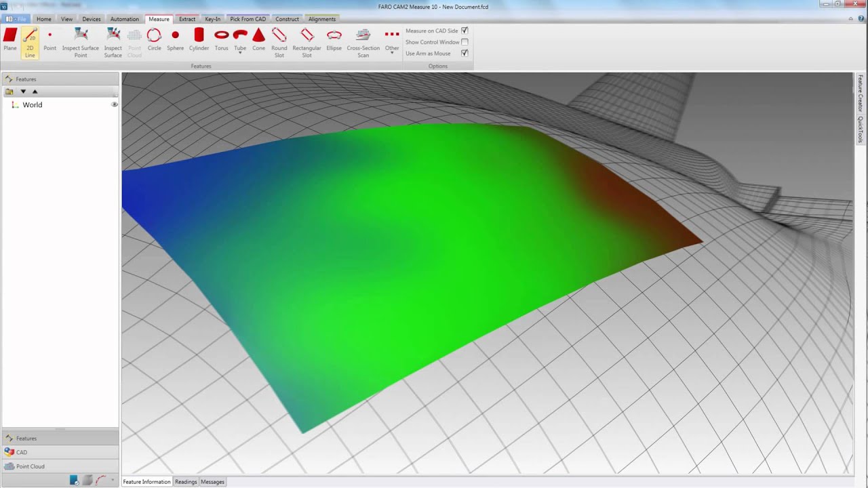Viewport: 868px width, 488px height.
Task: Pick the Inspect Surface Point tool
Action: click(x=81, y=43)
